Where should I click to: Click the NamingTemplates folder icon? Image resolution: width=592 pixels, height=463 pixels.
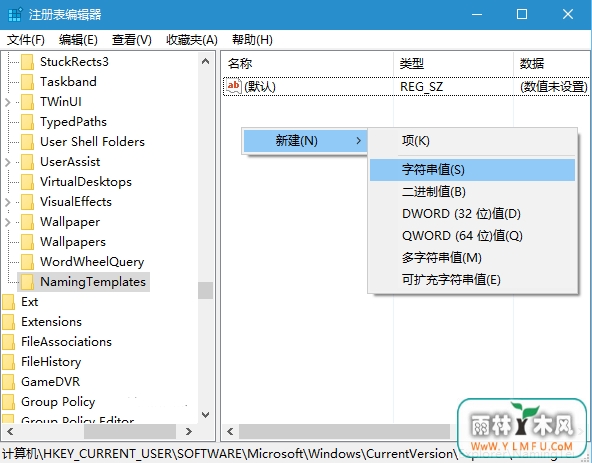(28, 282)
